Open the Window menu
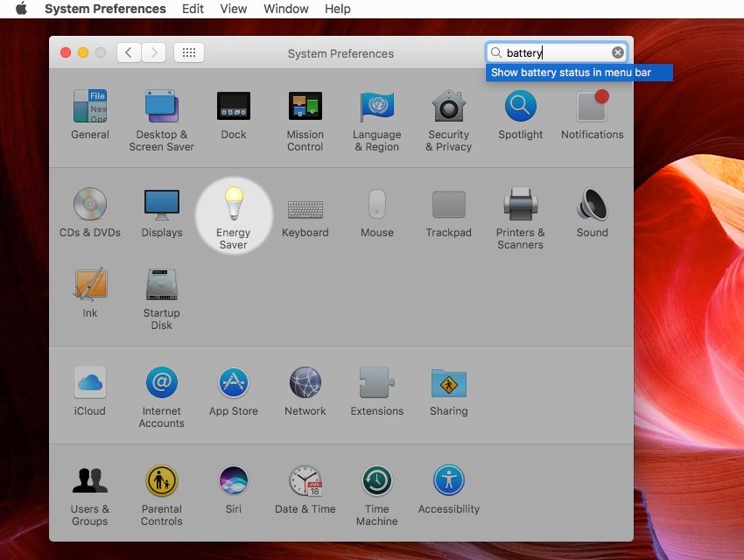 [285, 9]
